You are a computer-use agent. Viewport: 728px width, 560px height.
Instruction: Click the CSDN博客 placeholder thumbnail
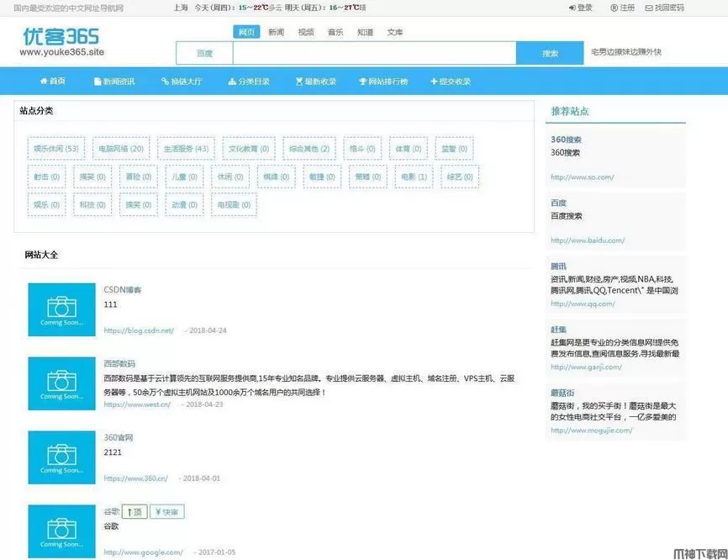point(61,309)
